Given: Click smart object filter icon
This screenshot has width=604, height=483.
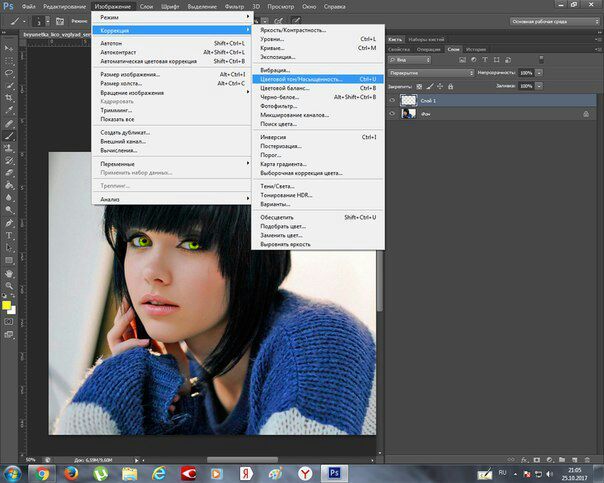Looking at the screenshot, I should (508, 60).
